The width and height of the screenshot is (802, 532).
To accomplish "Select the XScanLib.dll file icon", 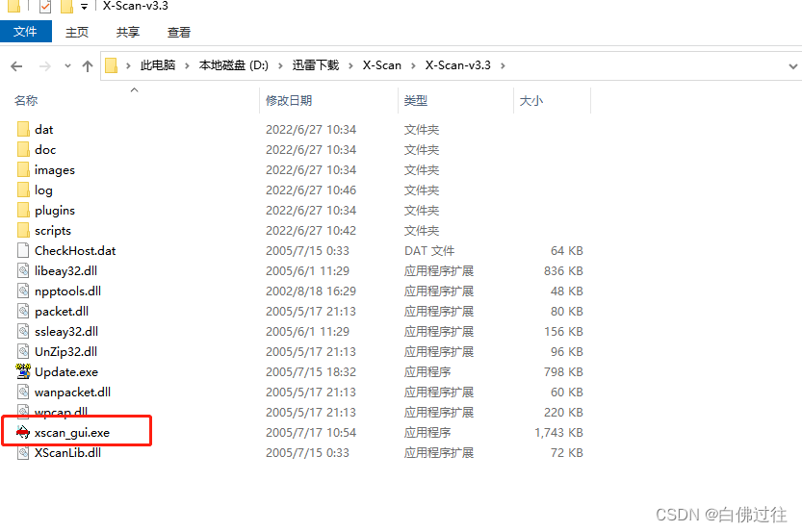I will (23, 452).
